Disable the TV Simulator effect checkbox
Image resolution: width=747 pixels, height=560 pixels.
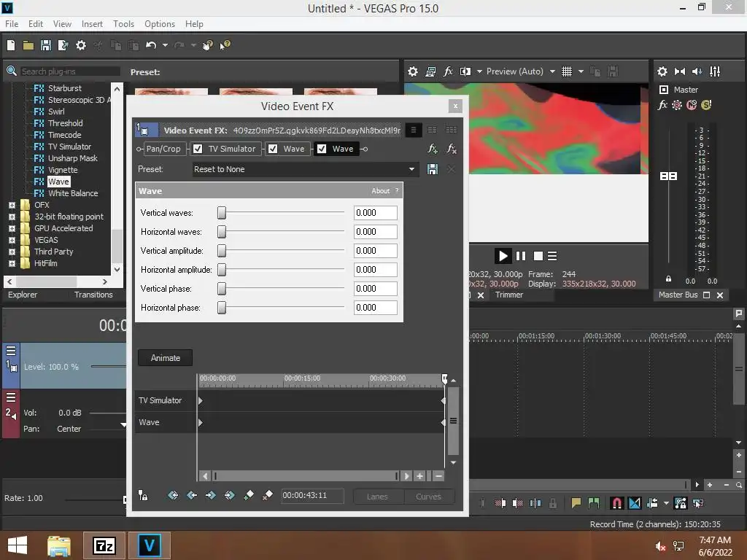[198, 149]
